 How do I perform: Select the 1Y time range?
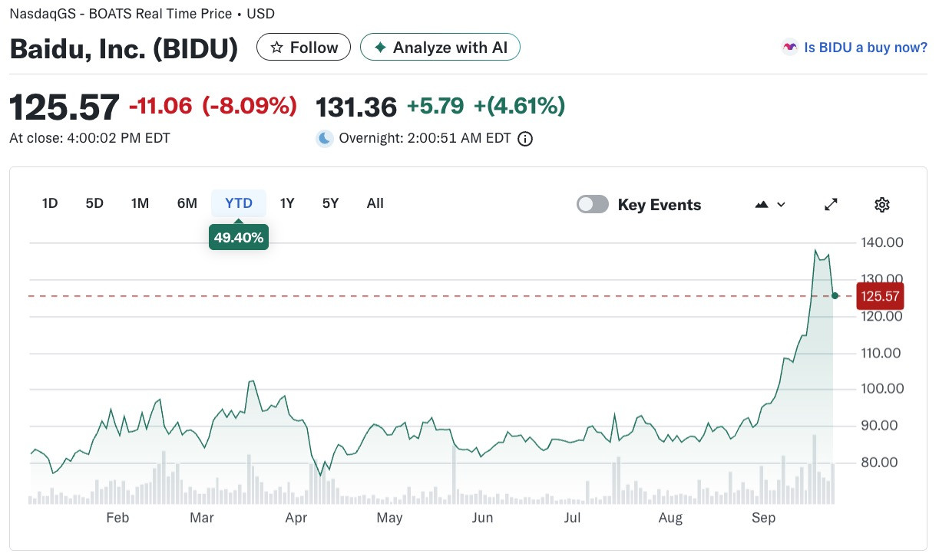[287, 203]
